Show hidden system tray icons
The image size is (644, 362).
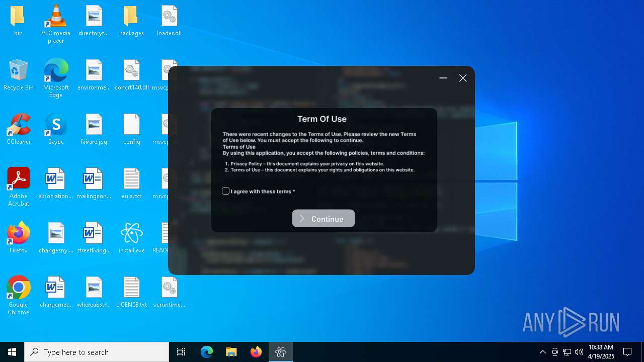click(542, 352)
